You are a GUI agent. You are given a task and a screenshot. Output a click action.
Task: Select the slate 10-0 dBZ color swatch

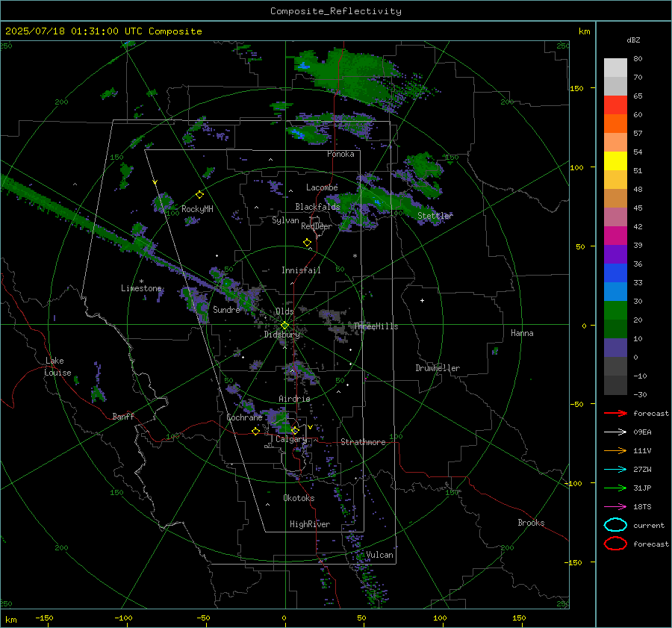tap(615, 348)
